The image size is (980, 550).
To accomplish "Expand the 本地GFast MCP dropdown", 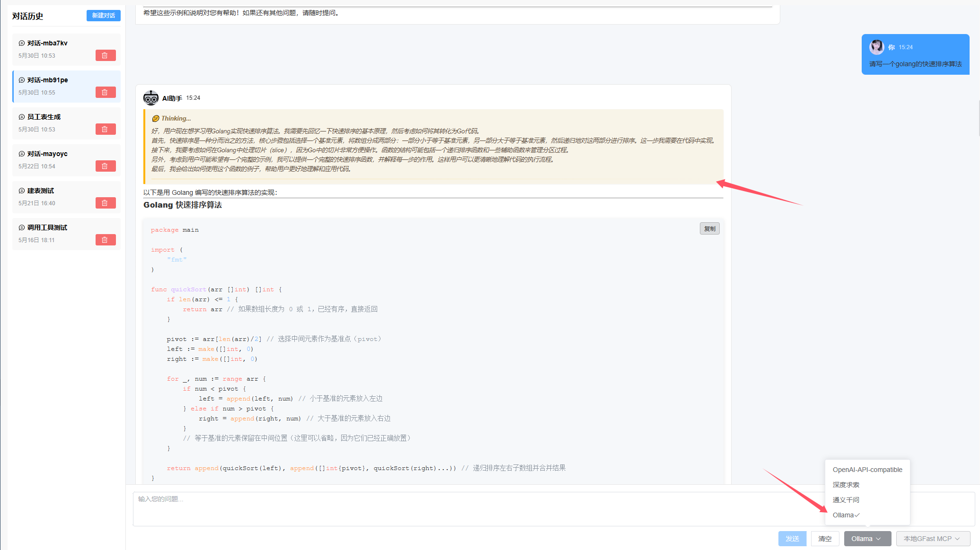I will click(x=933, y=539).
